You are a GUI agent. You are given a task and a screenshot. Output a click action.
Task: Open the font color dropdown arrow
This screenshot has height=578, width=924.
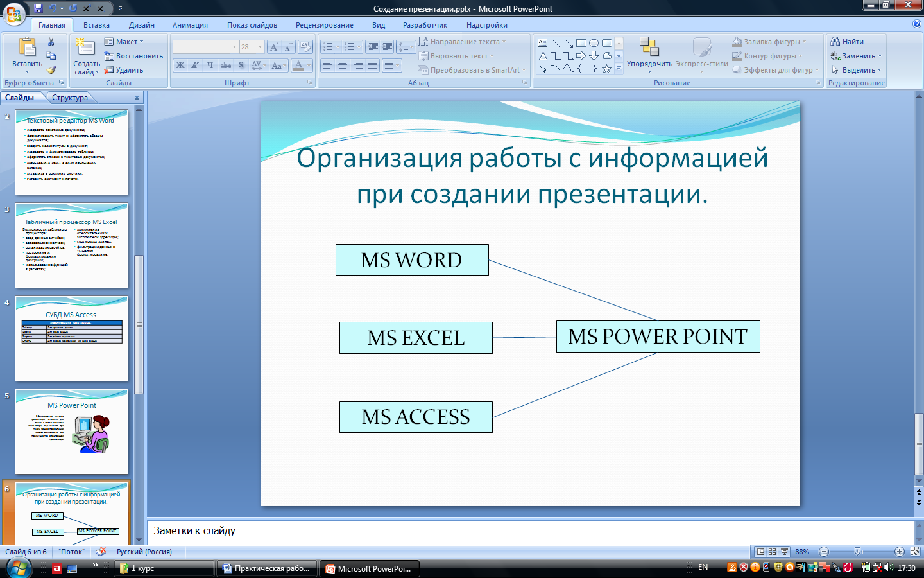tap(309, 66)
